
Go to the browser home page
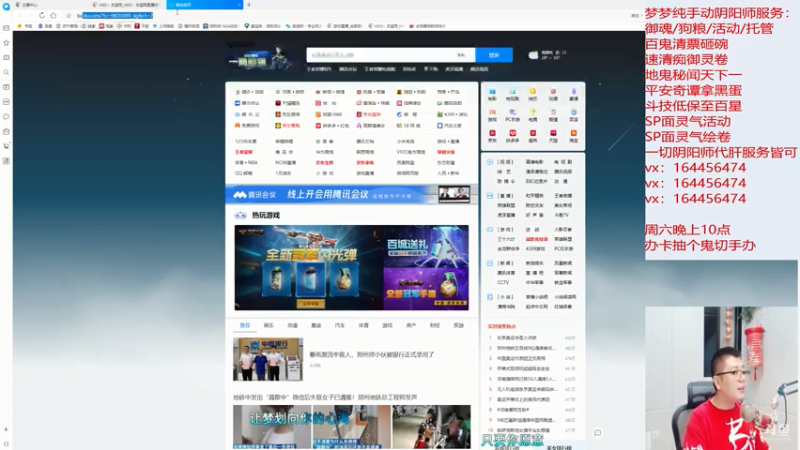click(x=53, y=15)
